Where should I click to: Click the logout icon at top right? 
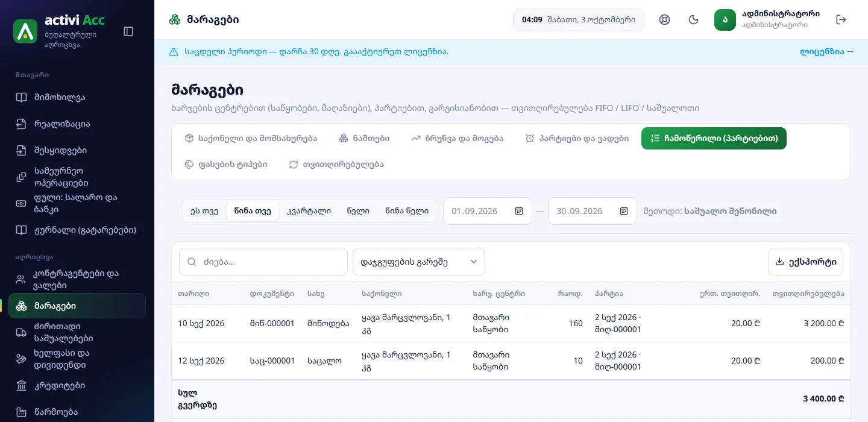coord(841,20)
